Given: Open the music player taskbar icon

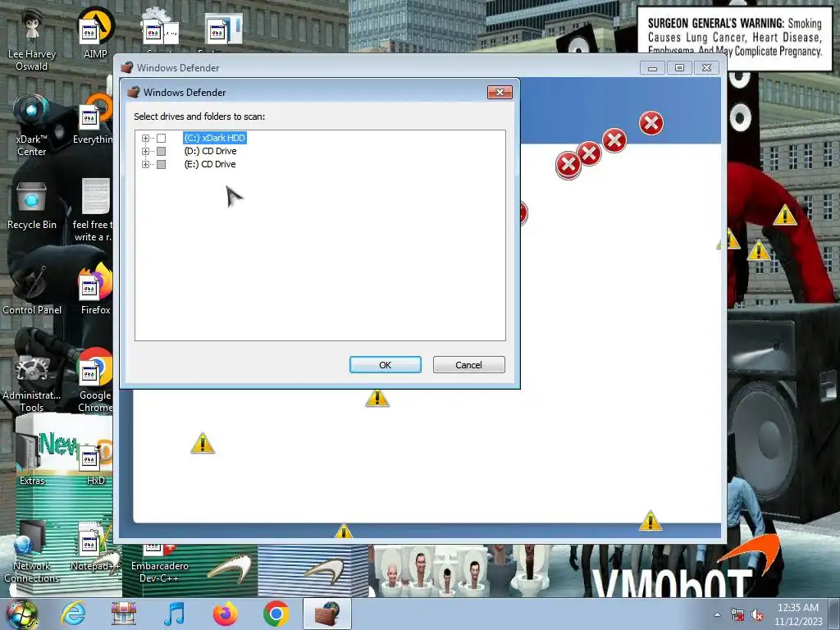Looking at the screenshot, I should coord(175,614).
